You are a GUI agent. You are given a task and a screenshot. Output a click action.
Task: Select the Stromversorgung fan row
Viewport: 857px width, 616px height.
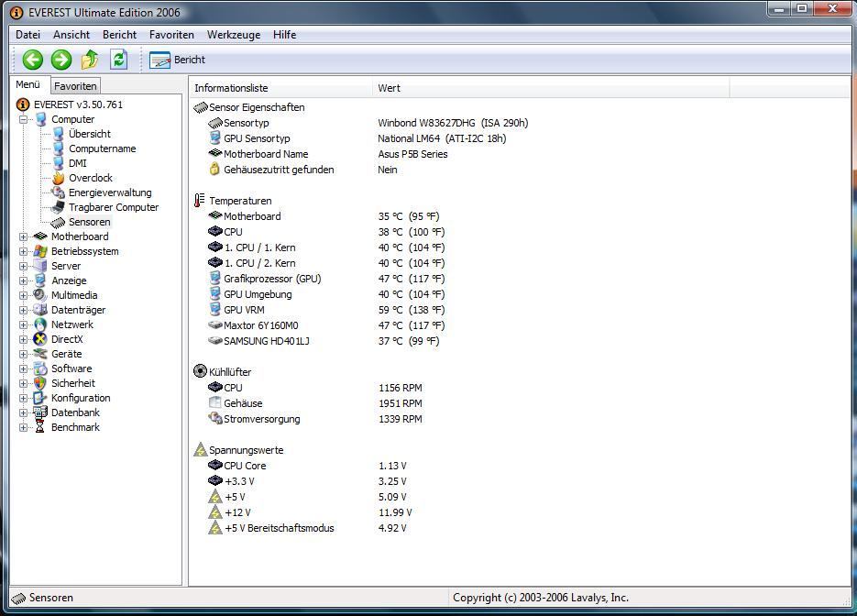pos(315,419)
